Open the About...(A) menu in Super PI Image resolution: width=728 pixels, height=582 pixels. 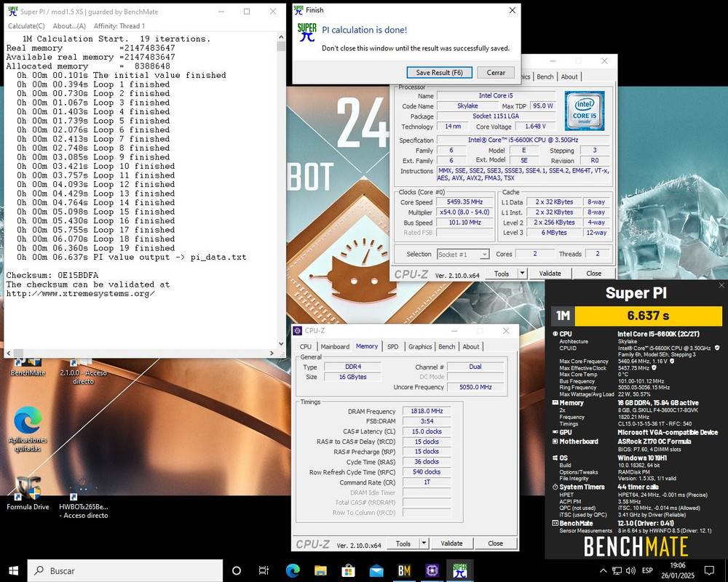click(x=69, y=26)
